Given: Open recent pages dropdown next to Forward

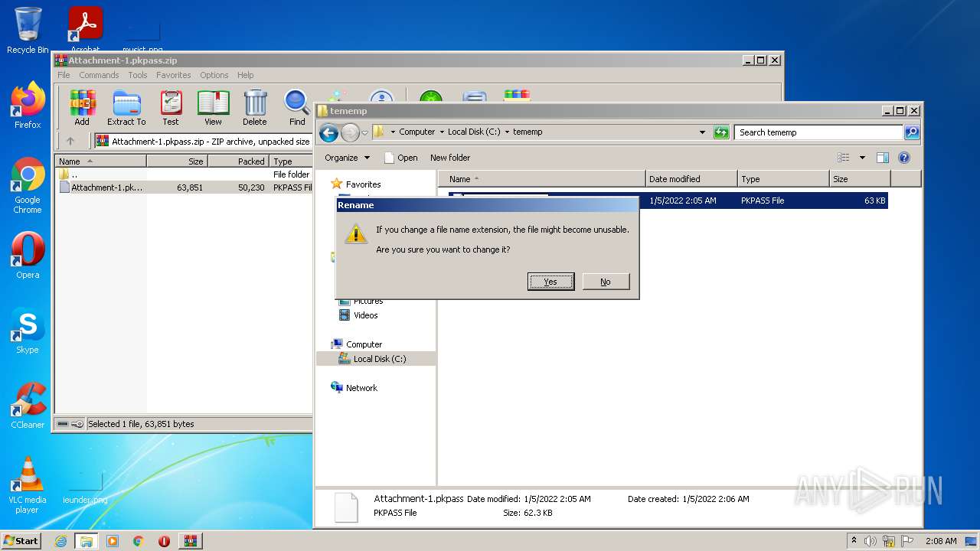Looking at the screenshot, I should [365, 132].
